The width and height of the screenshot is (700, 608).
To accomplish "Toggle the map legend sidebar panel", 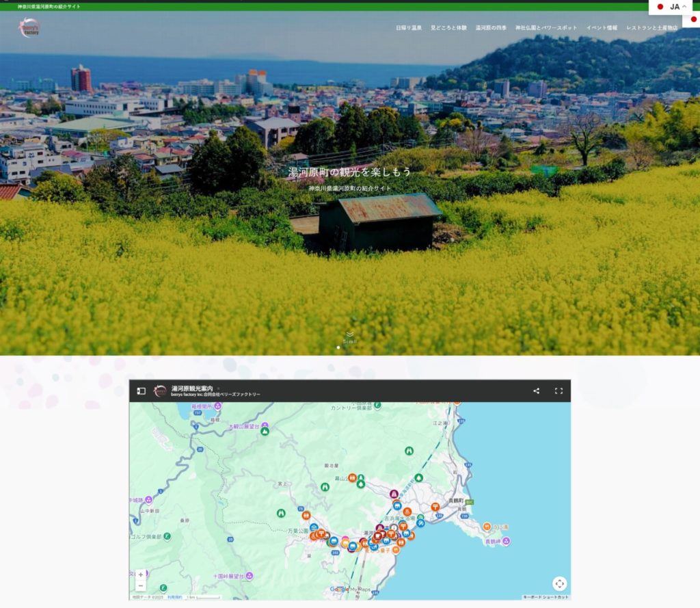I will (x=141, y=391).
